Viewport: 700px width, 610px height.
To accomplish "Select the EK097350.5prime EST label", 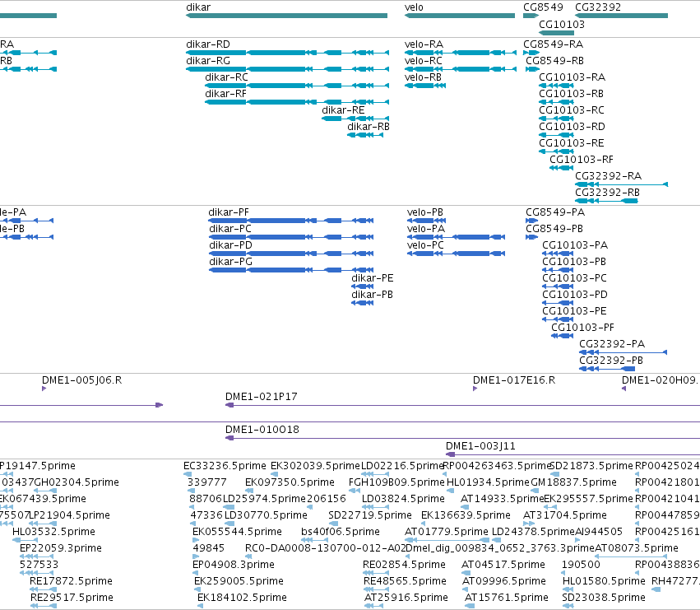I will click(x=290, y=482).
